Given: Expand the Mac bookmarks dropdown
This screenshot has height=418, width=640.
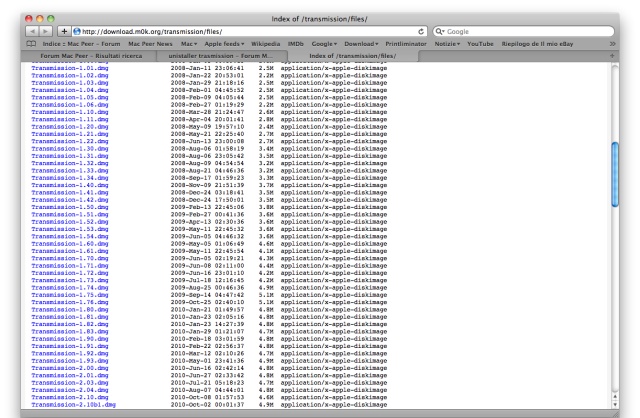Looking at the screenshot, I should (189, 44).
